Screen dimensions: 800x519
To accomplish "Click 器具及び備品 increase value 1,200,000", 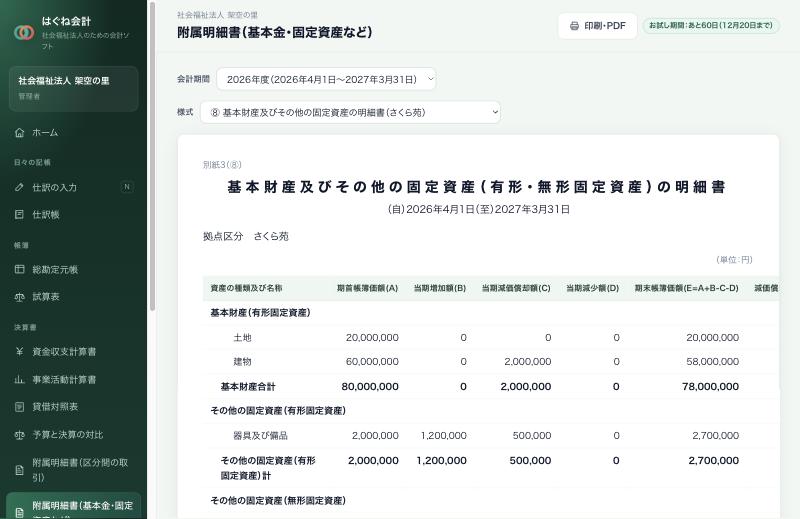I will [x=443, y=435].
